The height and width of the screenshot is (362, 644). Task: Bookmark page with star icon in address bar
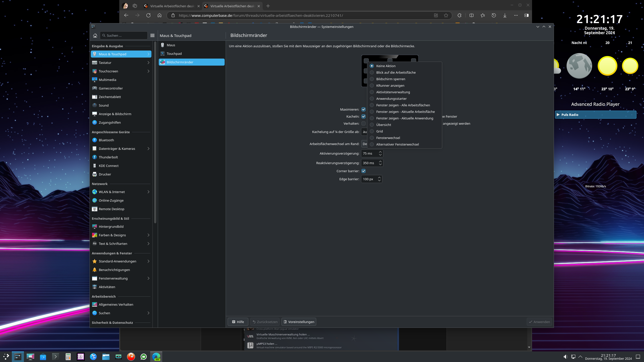click(x=446, y=15)
